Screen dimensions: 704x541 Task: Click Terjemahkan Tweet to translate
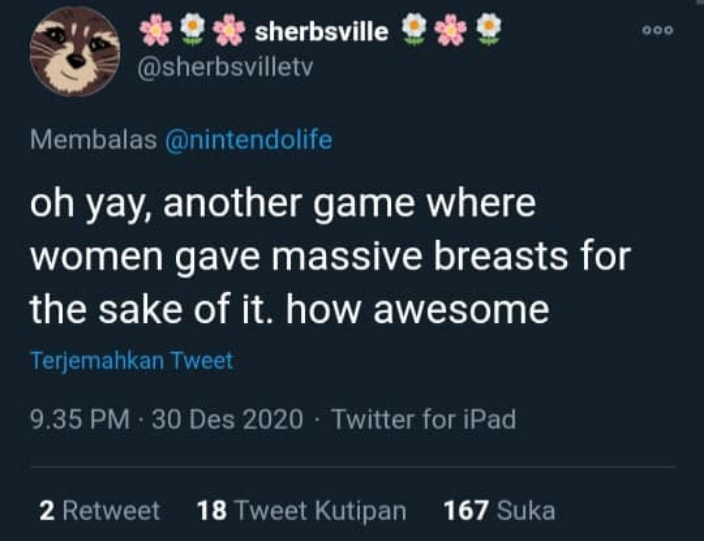pyautogui.click(x=131, y=360)
